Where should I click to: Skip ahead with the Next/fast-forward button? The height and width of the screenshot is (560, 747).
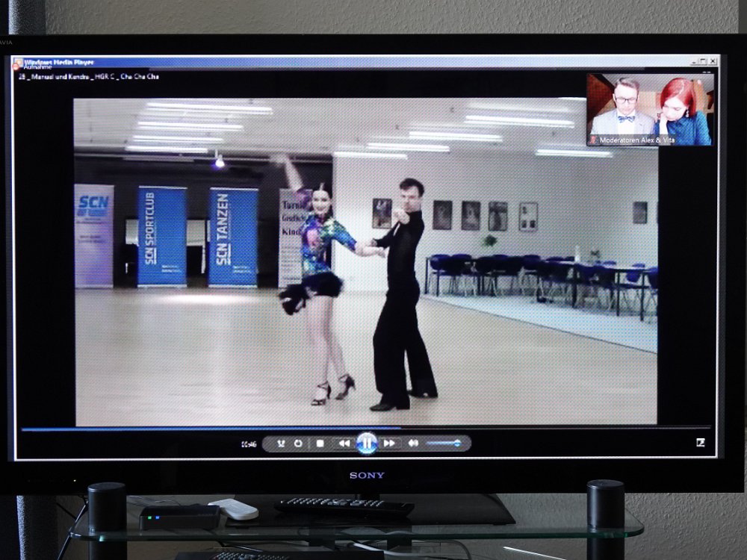(x=389, y=444)
